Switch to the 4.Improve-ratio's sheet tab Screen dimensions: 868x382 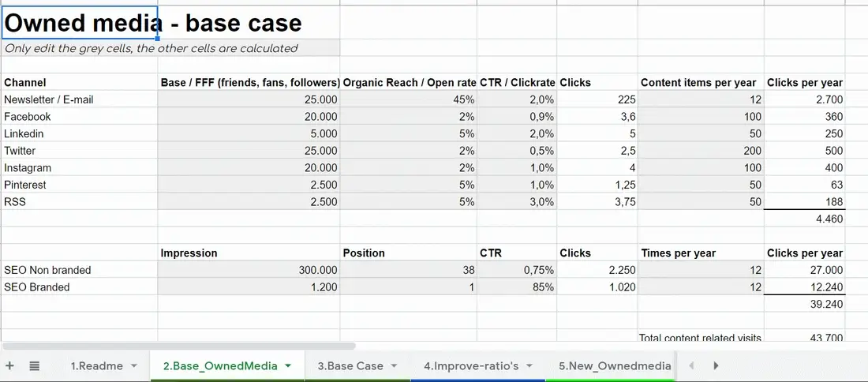coord(471,366)
